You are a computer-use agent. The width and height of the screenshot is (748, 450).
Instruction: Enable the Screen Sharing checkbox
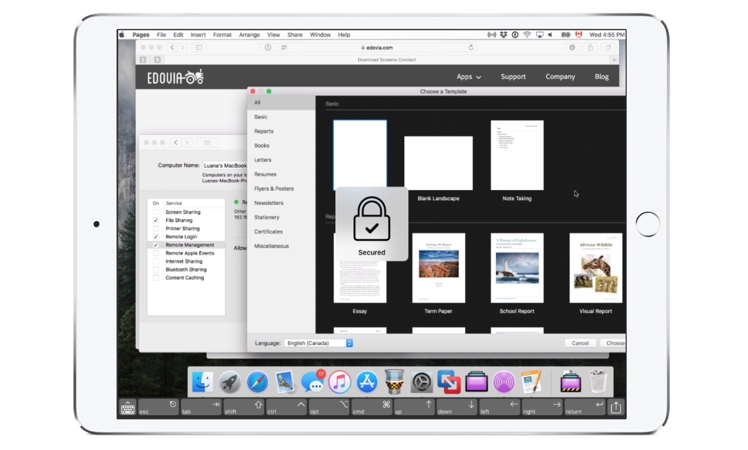pos(156,212)
